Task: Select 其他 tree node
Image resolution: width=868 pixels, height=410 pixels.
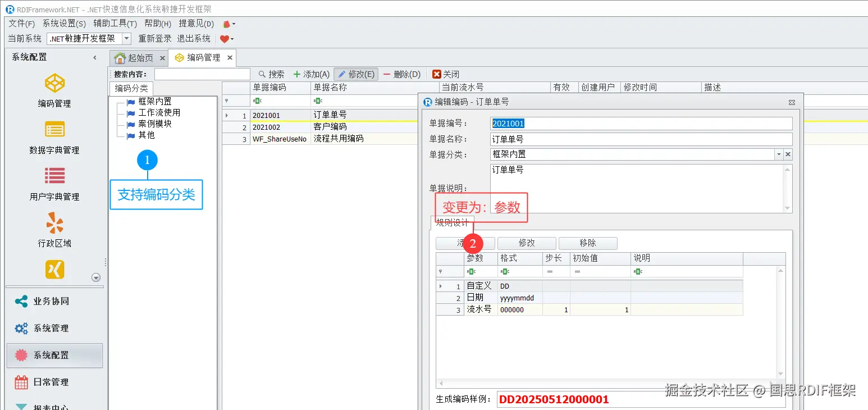Action: click(146, 135)
